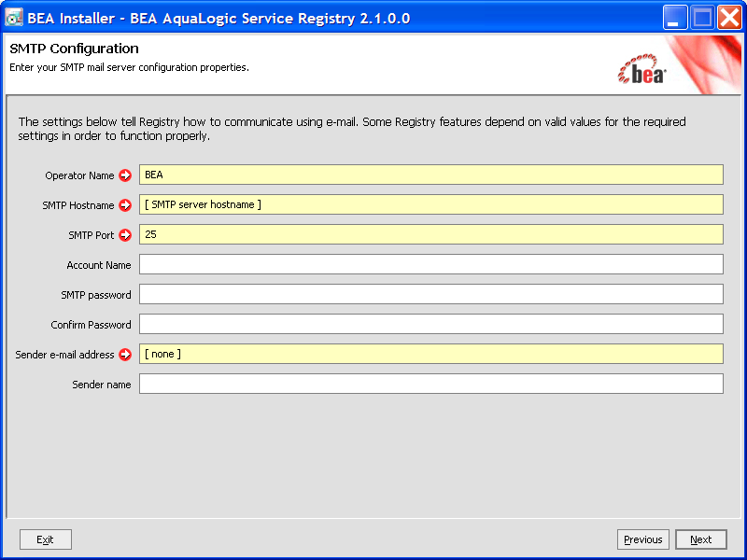The width and height of the screenshot is (747, 560).
Task: Minimize the BEA Installer window
Action: 674,18
